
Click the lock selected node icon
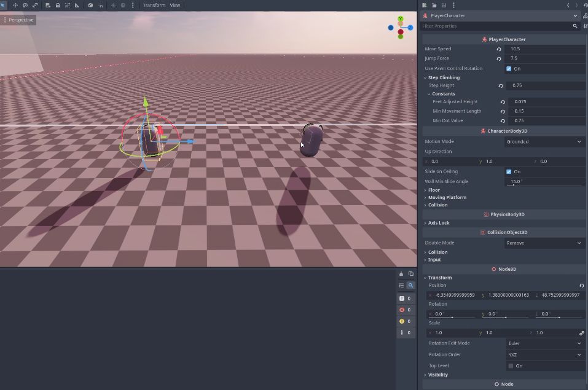click(x=58, y=5)
